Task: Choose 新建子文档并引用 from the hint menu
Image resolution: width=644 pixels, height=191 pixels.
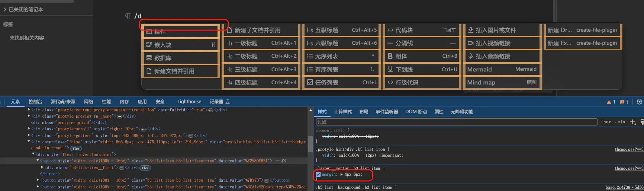Action: (x=261, y=30)
